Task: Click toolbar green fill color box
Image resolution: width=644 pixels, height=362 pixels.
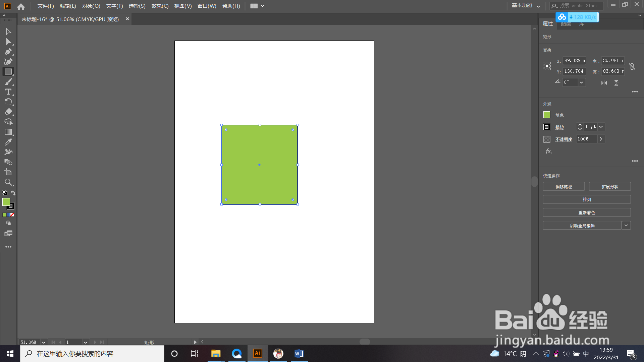Action: pyautogui.click(x=6, y=202)
